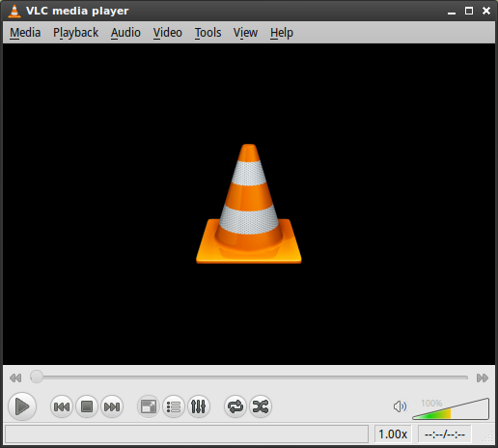The height and width of the screenshot is (448, 498).
Task: Open the Tools menu
Action: point(207,33)
